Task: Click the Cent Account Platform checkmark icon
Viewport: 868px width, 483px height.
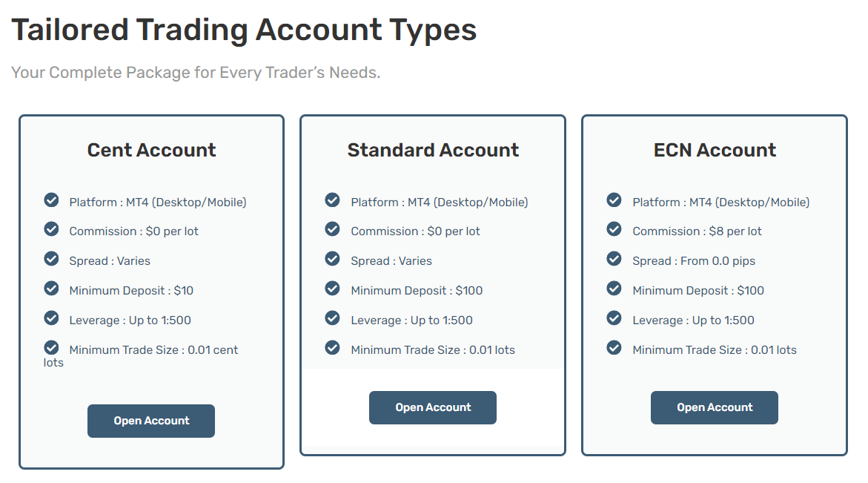Action: [51, 200]
